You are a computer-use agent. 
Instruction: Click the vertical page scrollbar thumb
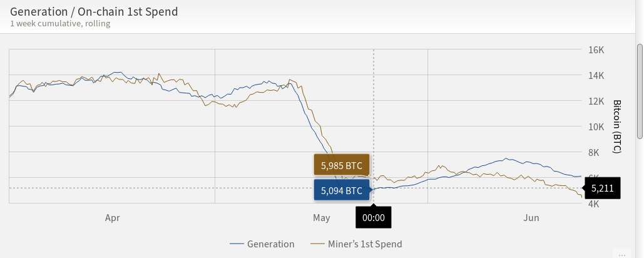click(640, 91)
